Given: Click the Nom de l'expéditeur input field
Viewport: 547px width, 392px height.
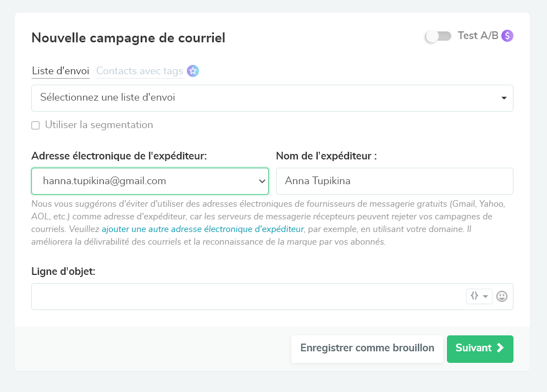Looking at the screenshot, I should tap(394, 181).
